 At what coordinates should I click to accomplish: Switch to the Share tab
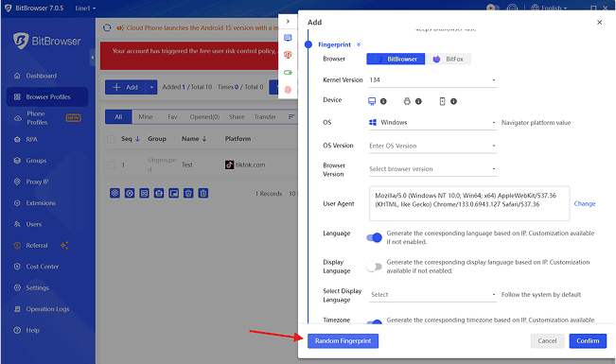(x=237, y=117)
